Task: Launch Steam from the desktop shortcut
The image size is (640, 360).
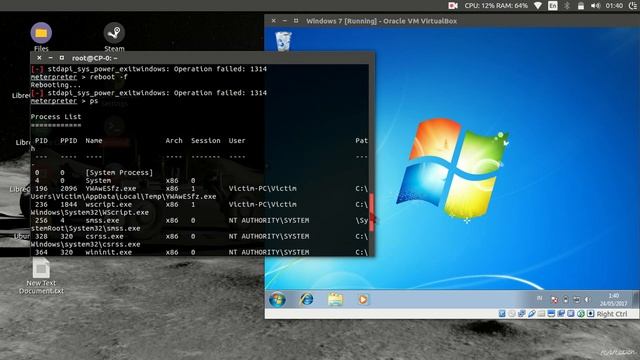Action: coord(114,33)
